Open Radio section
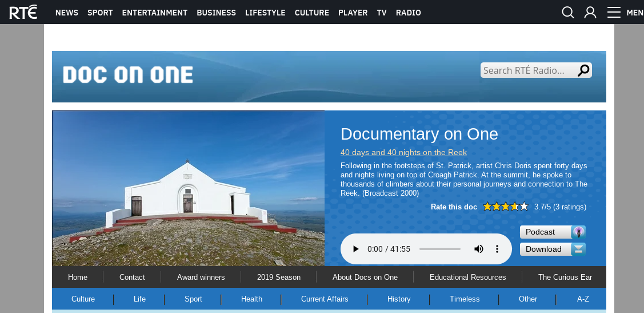This screenshot has height=313, width=644. pyautogui.click(x=408, y=13)
